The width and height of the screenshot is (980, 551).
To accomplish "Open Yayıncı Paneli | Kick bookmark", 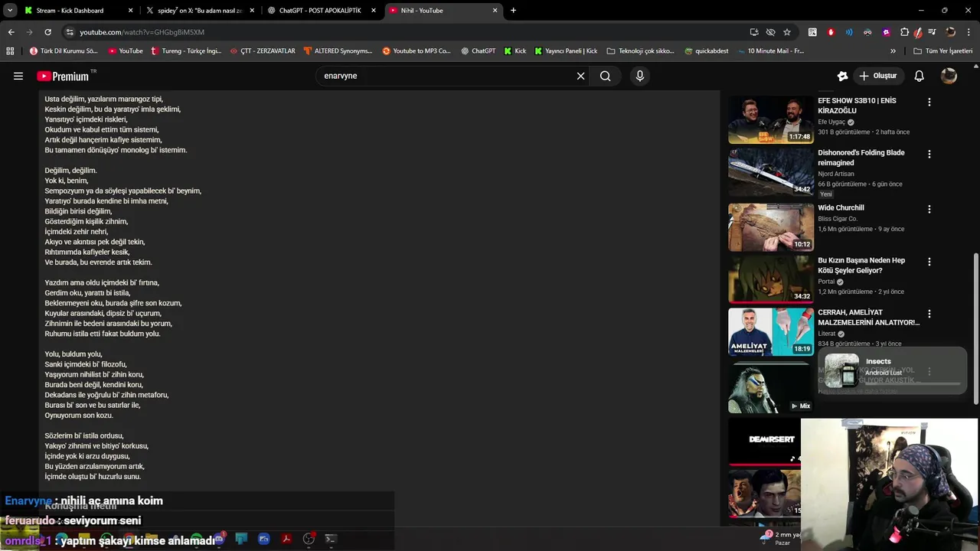I will tap(566, 51).
